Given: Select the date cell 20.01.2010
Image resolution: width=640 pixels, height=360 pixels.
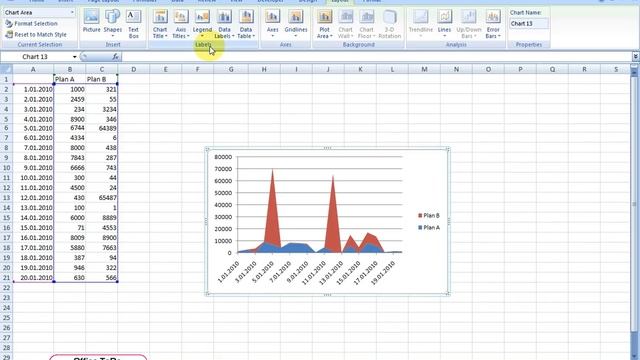Looking at the screenshot, I should pyautogui.click(x=33, y=278).
